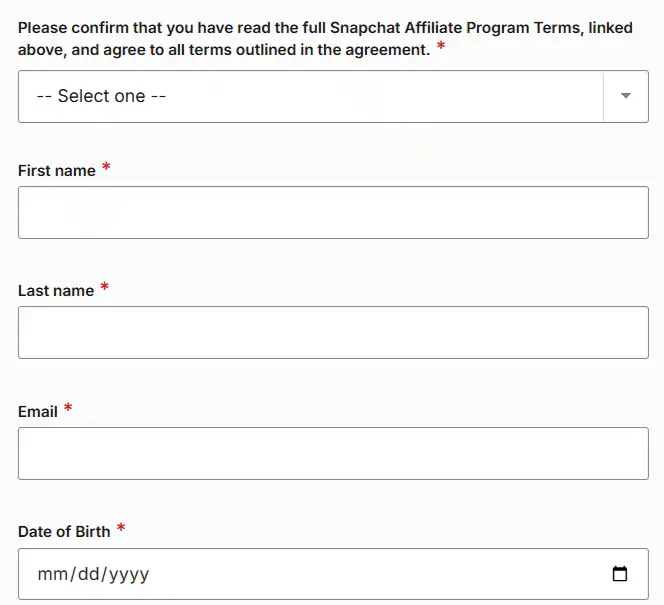The image size is (664, 605).
Task: Focus the First name text field
Action: pyautogui.click(x=333, y=212)
